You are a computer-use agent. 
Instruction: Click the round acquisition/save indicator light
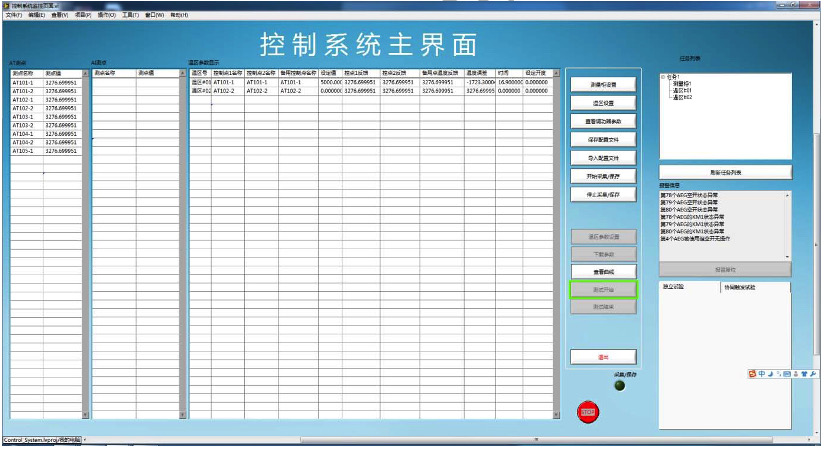(x=619, y=386)
